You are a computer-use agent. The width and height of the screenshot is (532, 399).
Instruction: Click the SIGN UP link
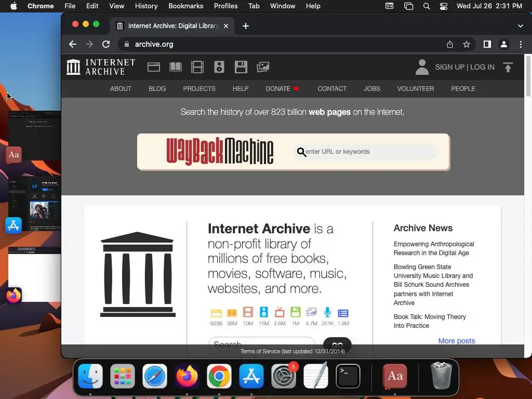pyautogui.click(x=449, y=67)
